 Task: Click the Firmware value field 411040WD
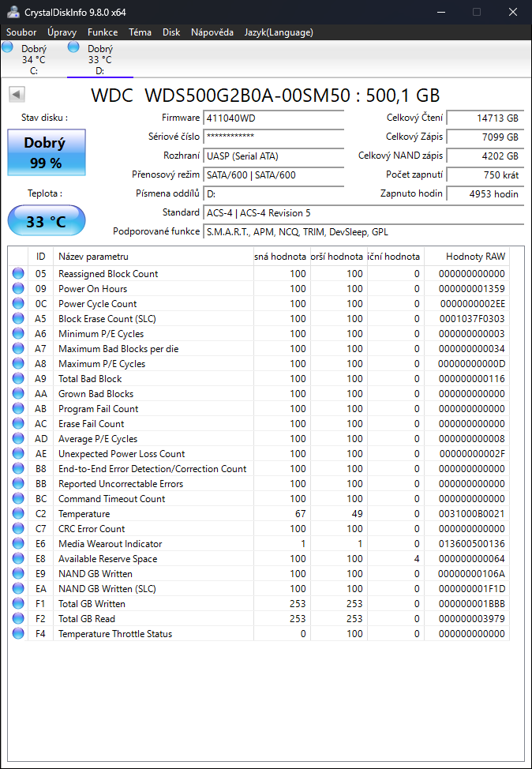(x=273, y=118)
